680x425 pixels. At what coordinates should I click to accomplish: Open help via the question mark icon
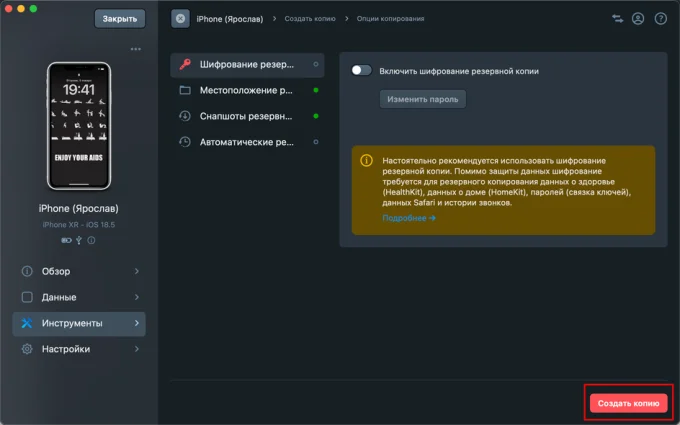pyautogui.click(x=660, y=18)
